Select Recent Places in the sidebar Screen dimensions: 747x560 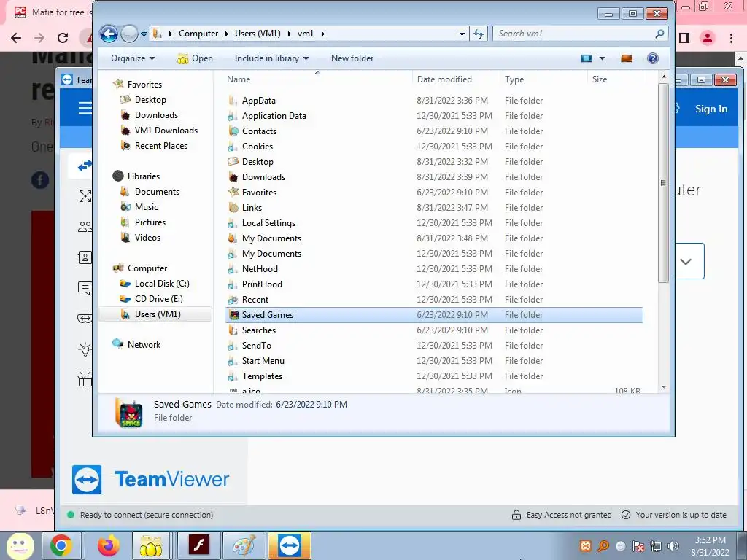(160, 145)
